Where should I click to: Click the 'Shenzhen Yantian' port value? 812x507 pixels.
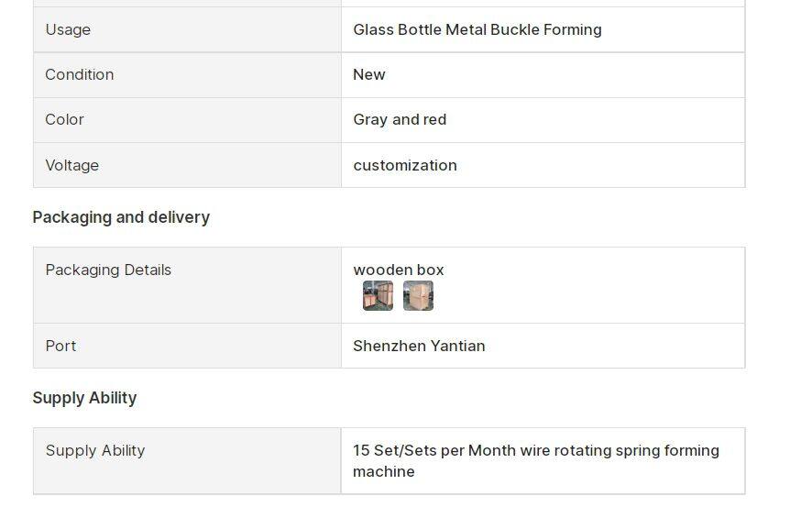(419, 346)
